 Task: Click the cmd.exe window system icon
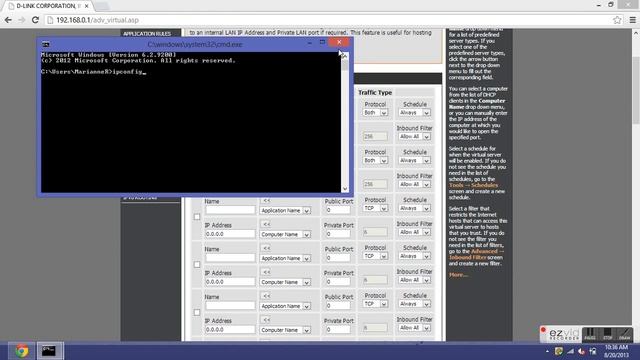coord(46,44)
